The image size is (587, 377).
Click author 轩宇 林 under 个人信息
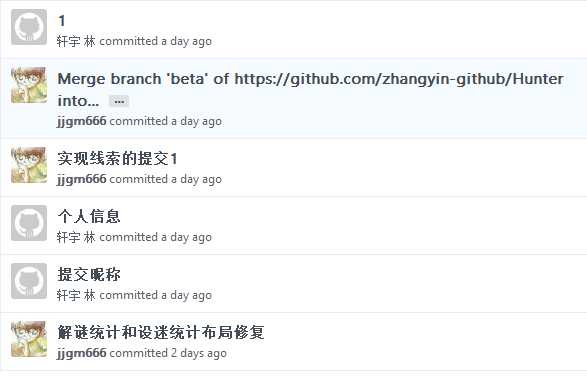pos(76,237)
